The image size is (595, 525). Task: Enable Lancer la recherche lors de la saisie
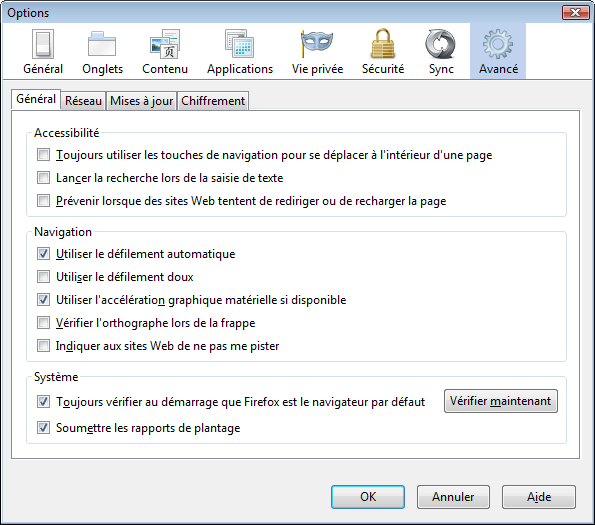tap(43, 178)
